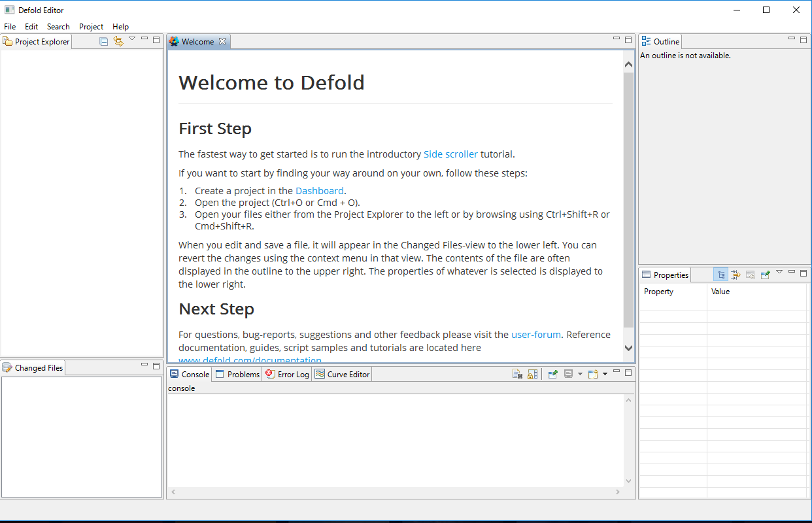Screen dimensions: 812x523
Task: Minimize the Changed Files panel
Action: [x=144, y=364]
